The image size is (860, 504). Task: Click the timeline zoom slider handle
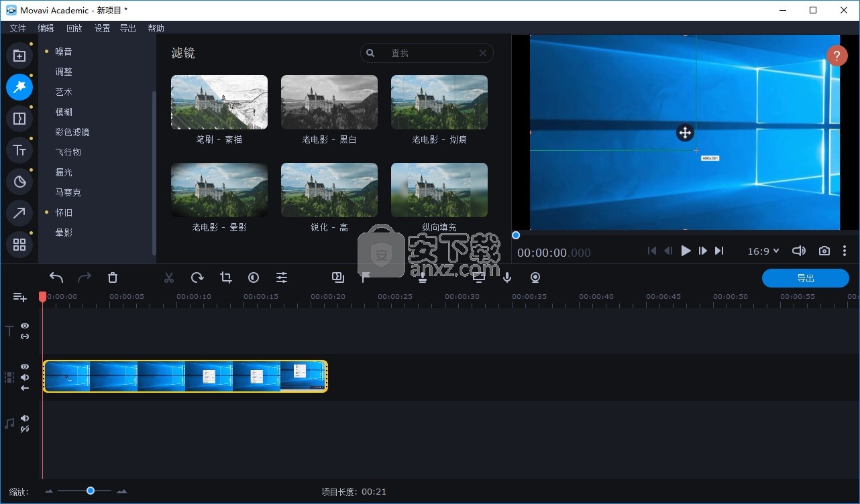click(x=91, y=491)
